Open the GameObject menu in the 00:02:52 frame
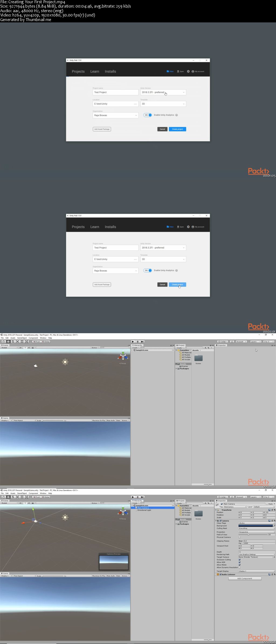The image size is (276, 644). [x=22, y=338]
